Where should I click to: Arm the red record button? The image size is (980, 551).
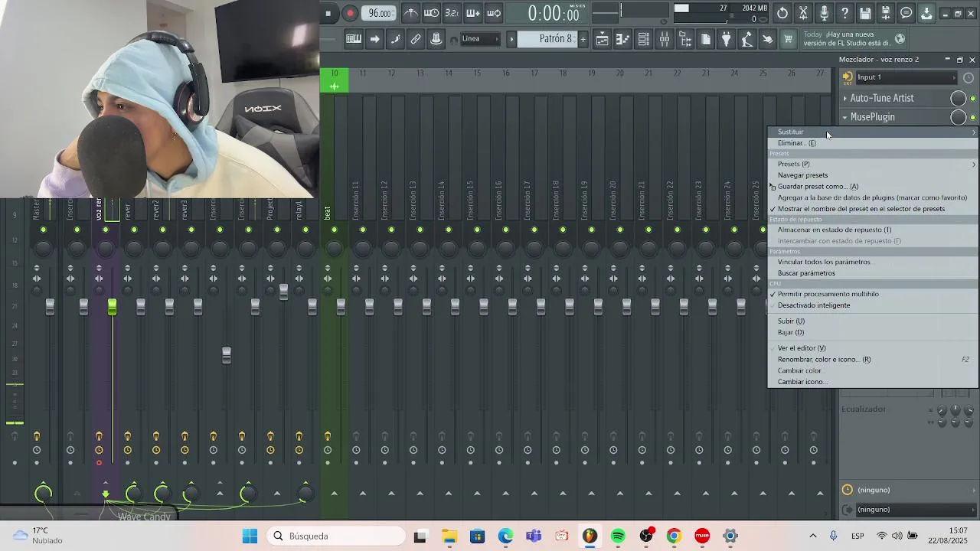pos(350,13)
